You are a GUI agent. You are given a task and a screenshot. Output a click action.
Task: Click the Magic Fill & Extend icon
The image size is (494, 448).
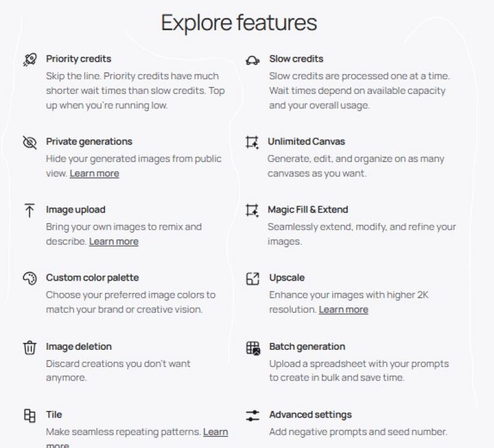tap(252, 210)
